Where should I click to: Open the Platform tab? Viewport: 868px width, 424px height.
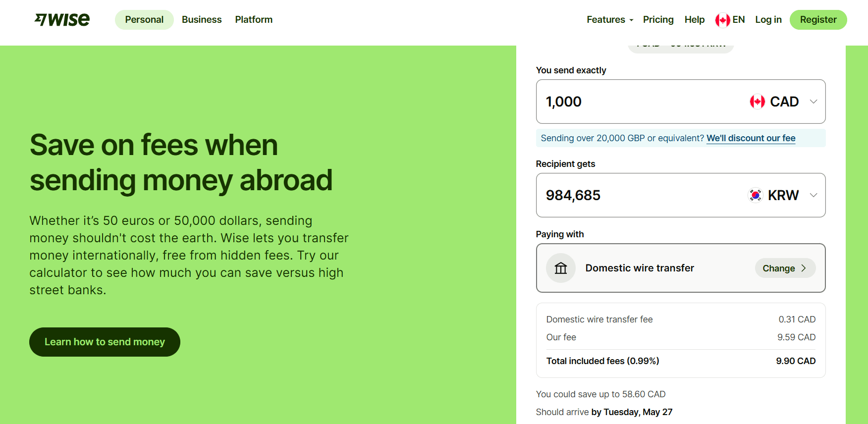click(254, 19)
